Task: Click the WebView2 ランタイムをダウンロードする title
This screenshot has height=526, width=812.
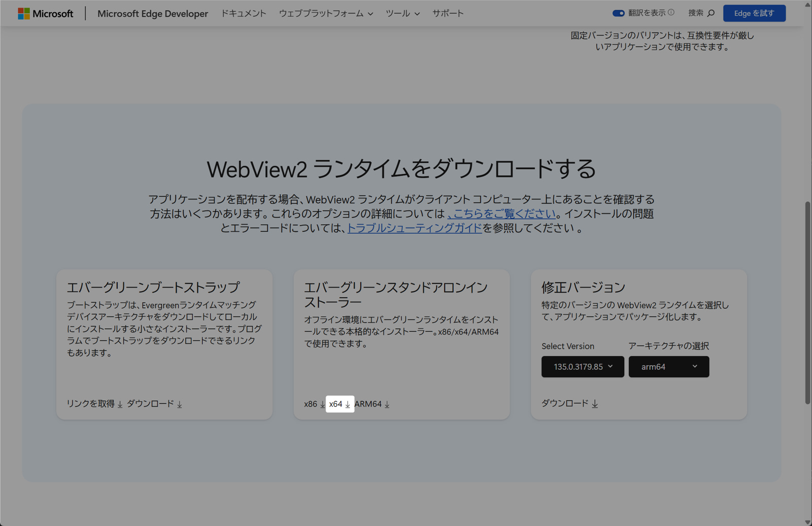Action: (x=401, y=169)
